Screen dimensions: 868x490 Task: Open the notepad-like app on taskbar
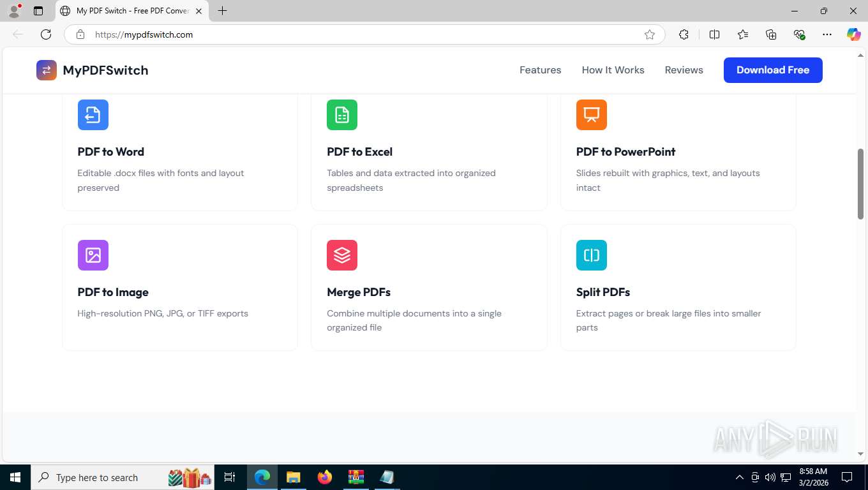(387, 477)
